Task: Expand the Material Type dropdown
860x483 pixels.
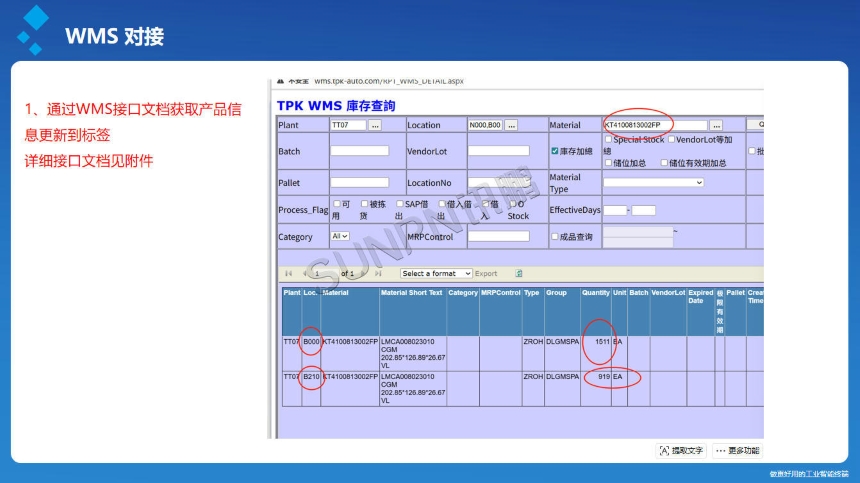Action: (x=654, y=183)
